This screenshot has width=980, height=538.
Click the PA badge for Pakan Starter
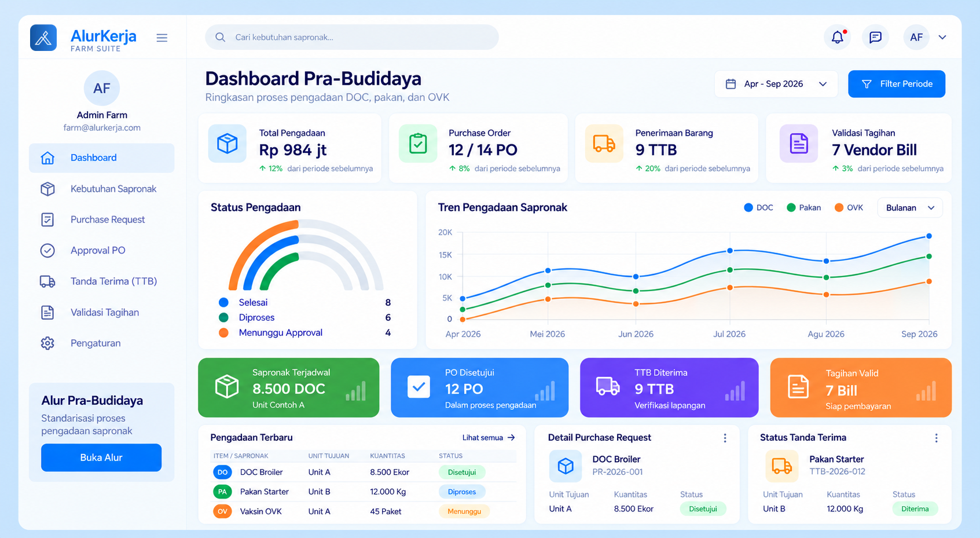(x=222, y=492)
